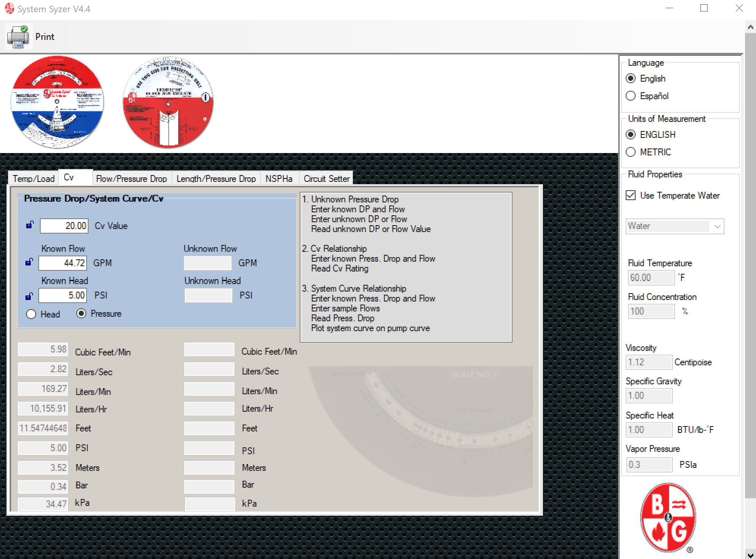Close the System Syzer window

[x=739, y=8]
